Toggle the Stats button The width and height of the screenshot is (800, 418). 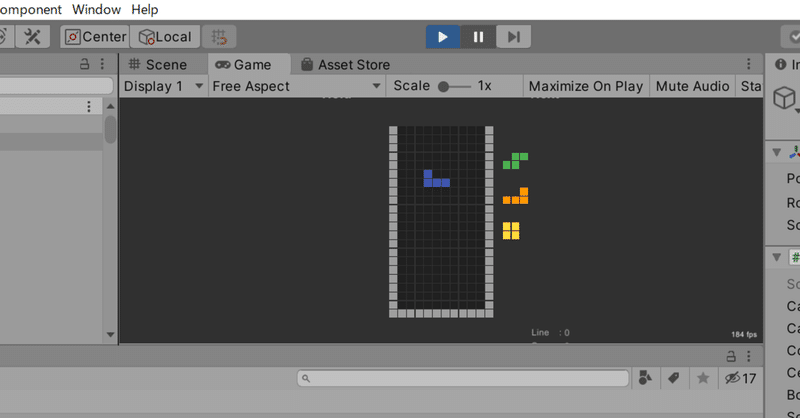[750, 86]
